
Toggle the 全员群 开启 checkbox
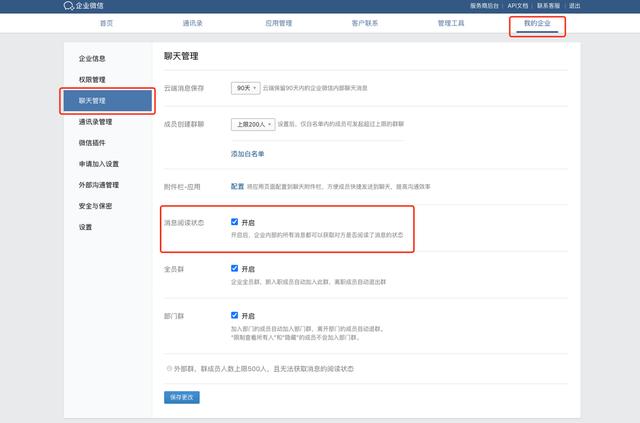tap(234, 269)
